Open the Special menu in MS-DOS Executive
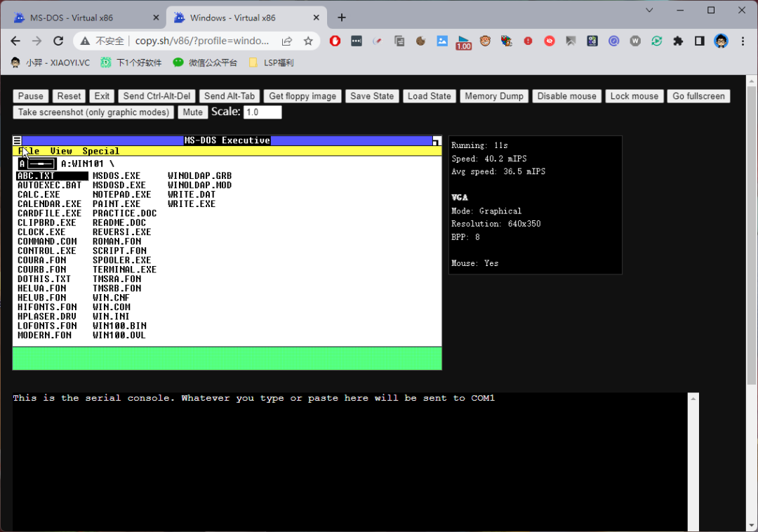This screenshot has width=758, height=532. [100, 150]
